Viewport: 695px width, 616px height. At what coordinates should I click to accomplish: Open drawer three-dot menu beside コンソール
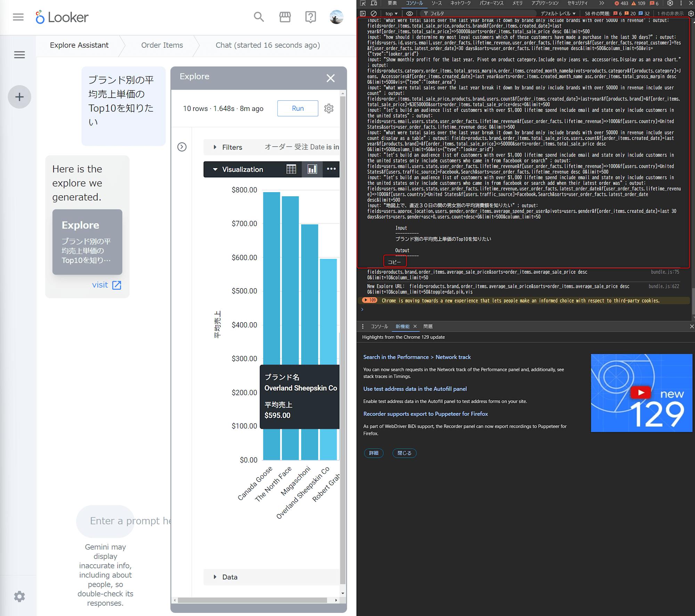(x=362, y=326)
